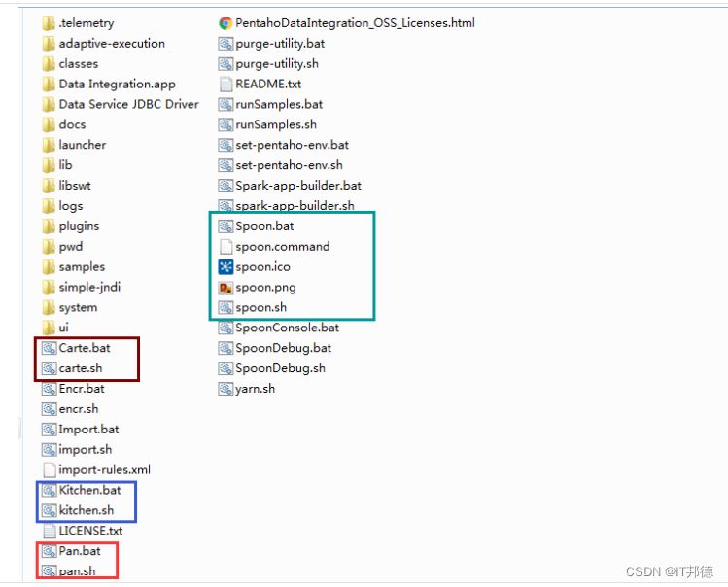Click the Kitchen.bat batch file icon
The image size is (728, 587).
point(50,491)
